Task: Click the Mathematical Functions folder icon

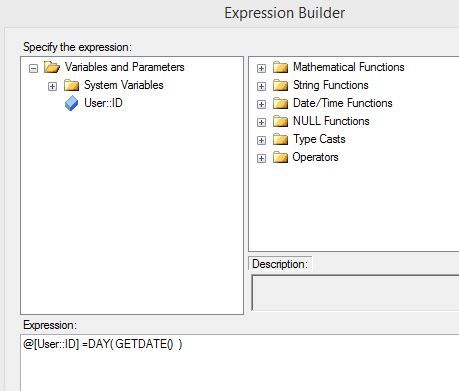Action: (280, 67)
